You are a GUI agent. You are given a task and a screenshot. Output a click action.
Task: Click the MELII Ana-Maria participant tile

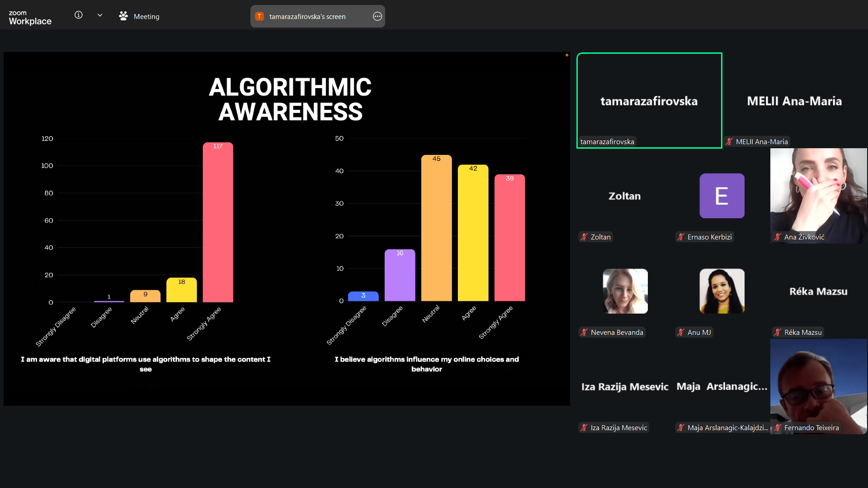794,100
